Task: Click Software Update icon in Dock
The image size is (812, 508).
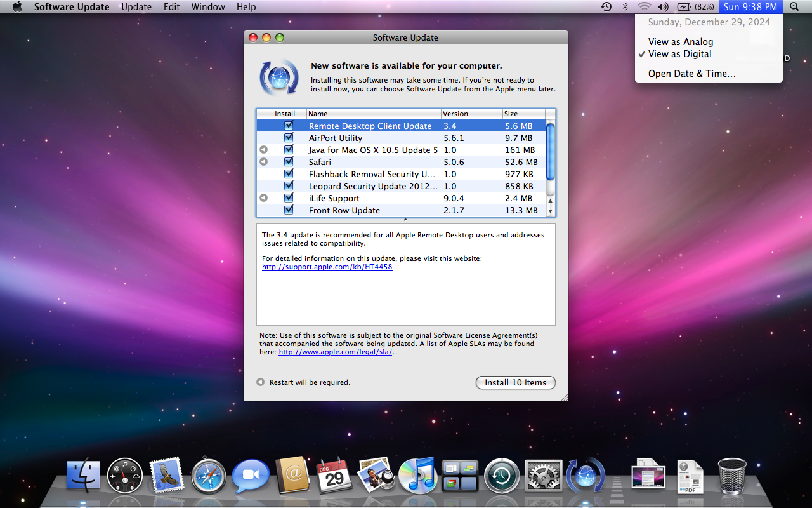Action: pyautogui.click(x=586, y=476)
